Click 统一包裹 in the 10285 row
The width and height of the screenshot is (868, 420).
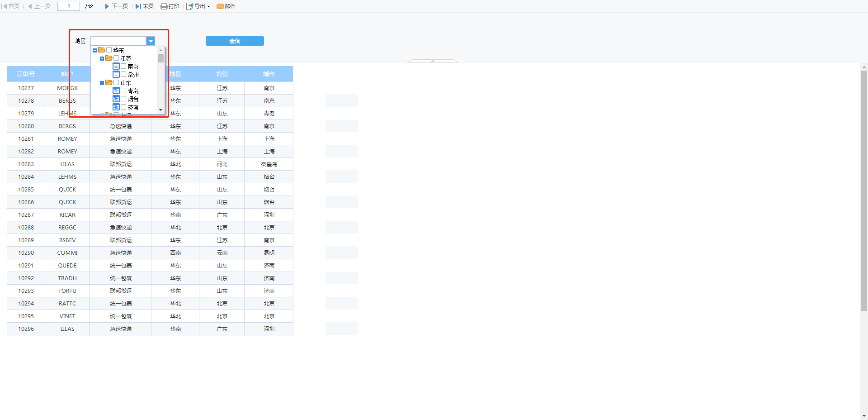(121, 190)
